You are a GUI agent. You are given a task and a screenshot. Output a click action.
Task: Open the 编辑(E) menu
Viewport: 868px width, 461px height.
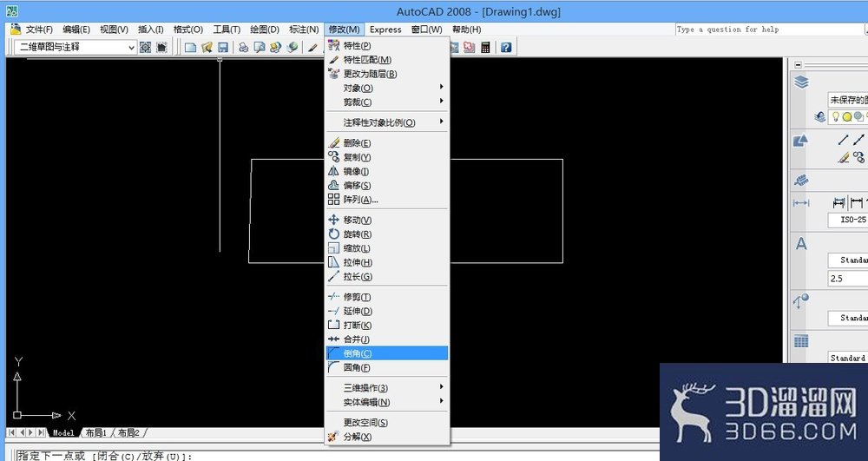click(76, 30)
